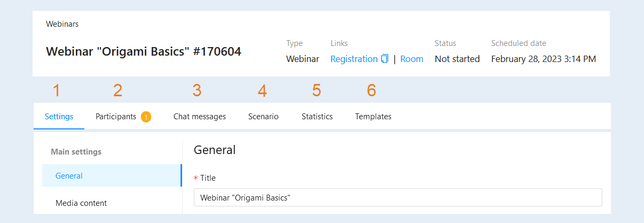View the Statistics tab

tap(317, 116)
